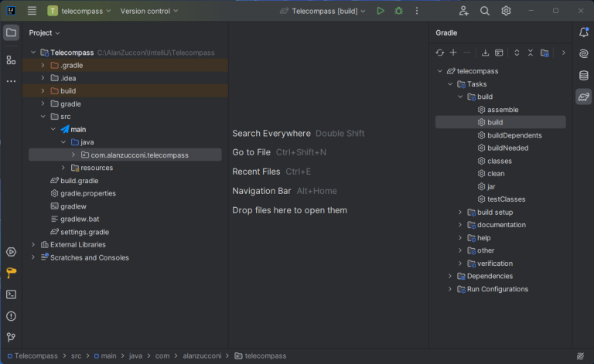594x364 pixels.
Task: Open IDE settings gear
Action: 506,11
